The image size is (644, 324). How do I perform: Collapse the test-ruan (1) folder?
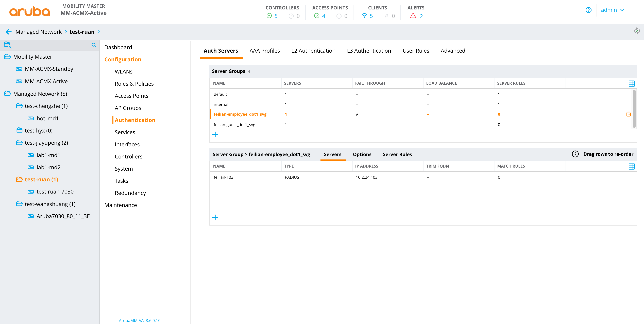19,180
